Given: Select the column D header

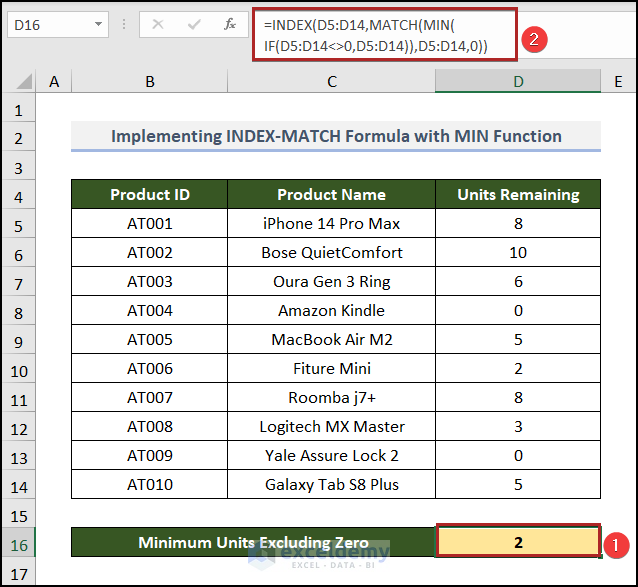Looking at the screenshot, I should [x=518, y=81].
